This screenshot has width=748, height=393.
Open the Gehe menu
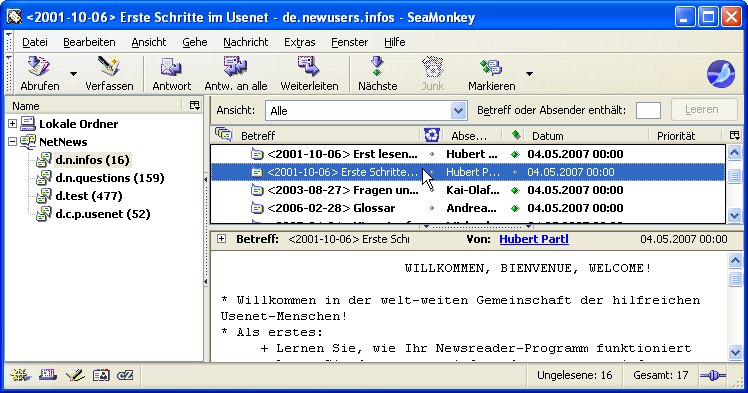[x=195, y=42]
